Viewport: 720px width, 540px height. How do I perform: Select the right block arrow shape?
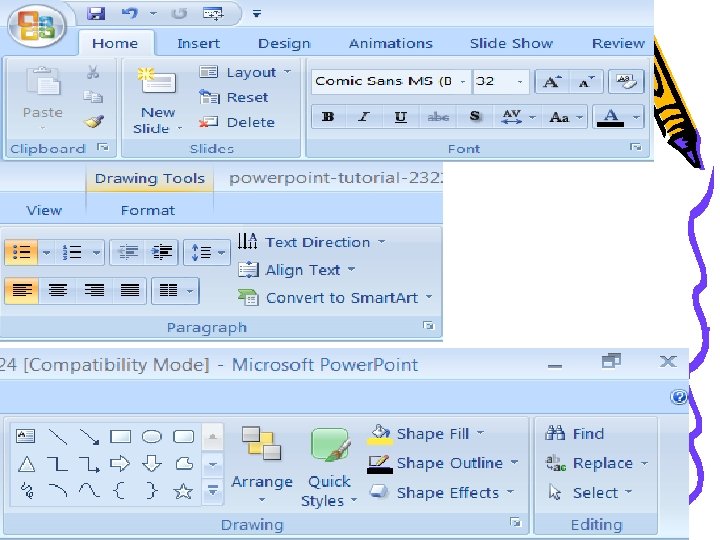tap(120, 464)
